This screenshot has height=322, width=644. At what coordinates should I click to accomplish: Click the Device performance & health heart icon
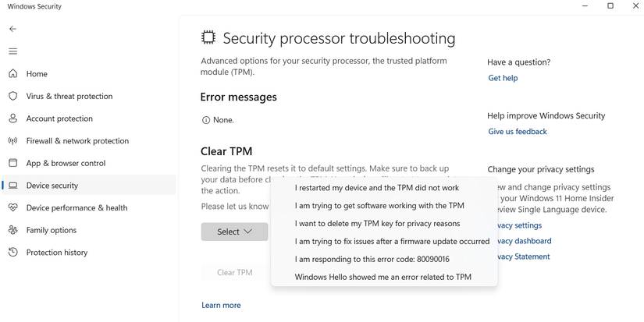12,208
